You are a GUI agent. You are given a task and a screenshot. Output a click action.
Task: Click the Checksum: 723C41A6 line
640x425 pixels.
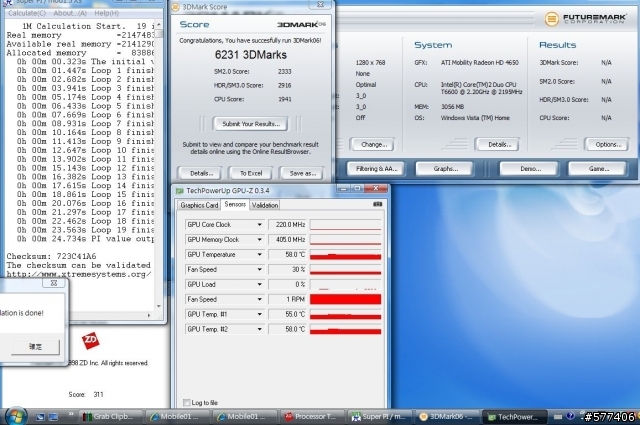pyautogui.click(x=51, y=256)
